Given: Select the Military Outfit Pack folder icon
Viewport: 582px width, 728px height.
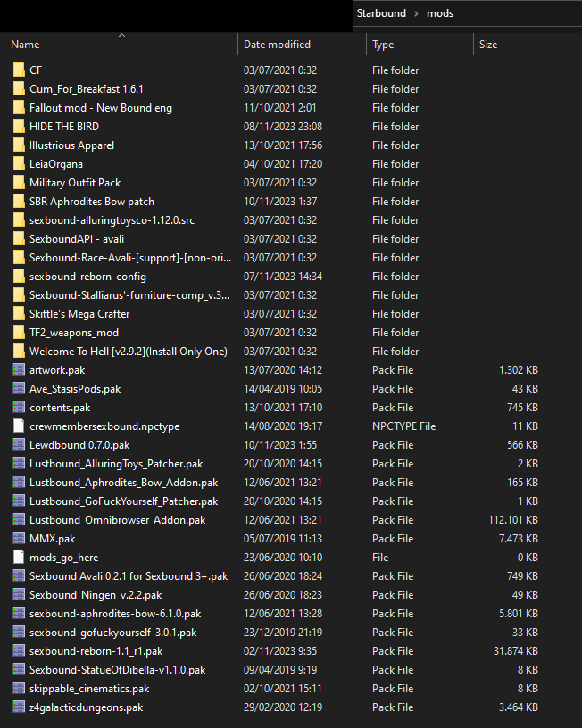Looking at the screenshot, I should pyautogui.click(x=19, y=183).
